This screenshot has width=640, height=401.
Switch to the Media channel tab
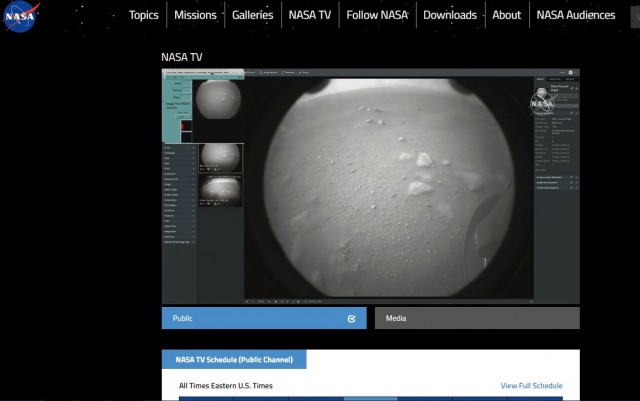pos(477,318)
